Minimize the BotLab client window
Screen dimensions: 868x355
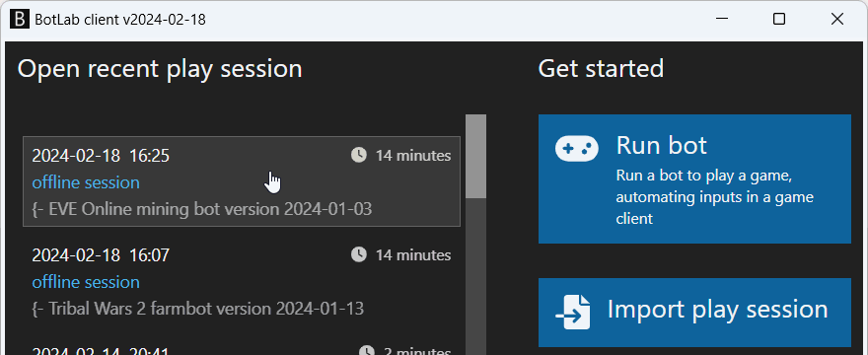coord(721,20)
